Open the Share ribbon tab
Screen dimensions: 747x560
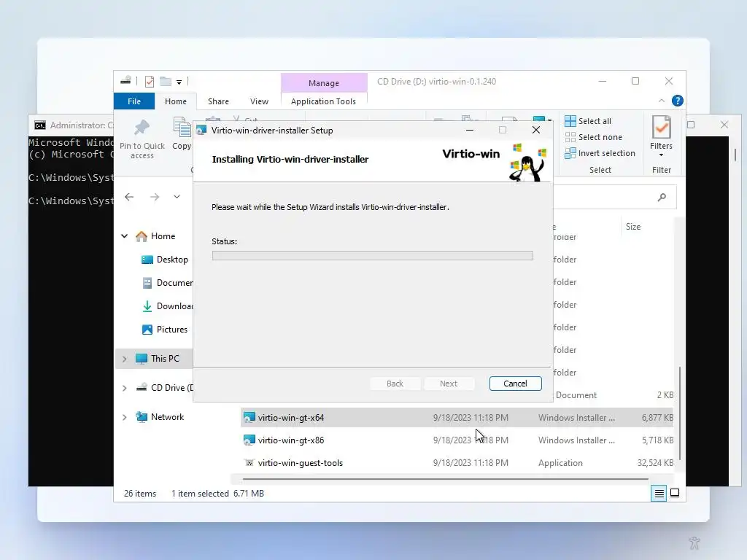[x=218, y=101]
